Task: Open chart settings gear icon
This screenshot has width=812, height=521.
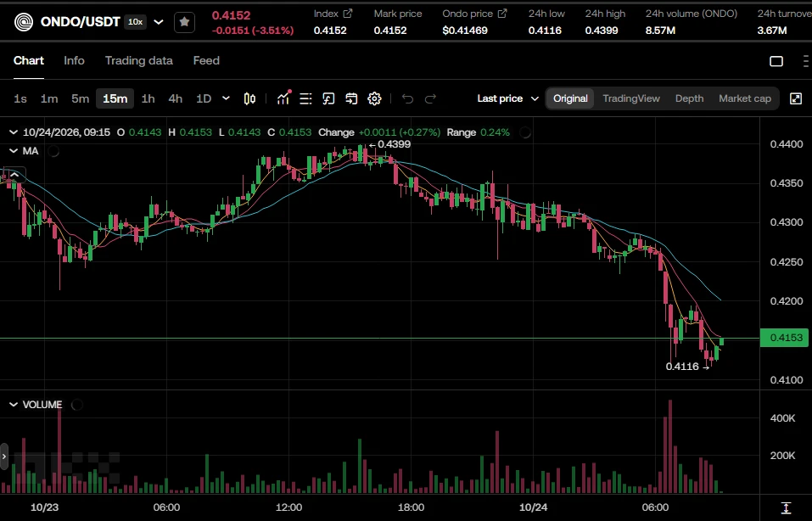Action: click(374, 98)
